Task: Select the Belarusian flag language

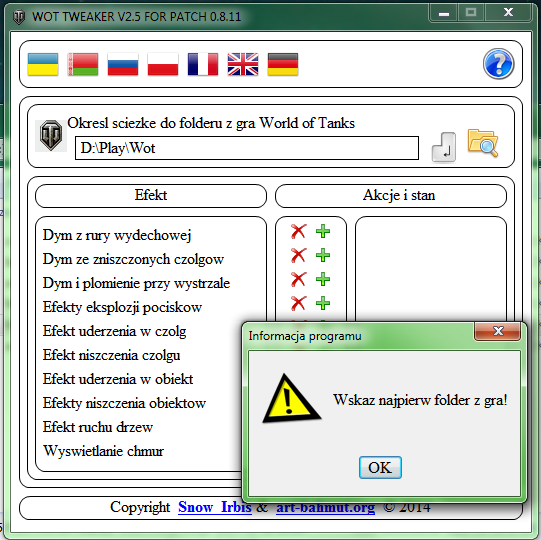Action: 83,64
